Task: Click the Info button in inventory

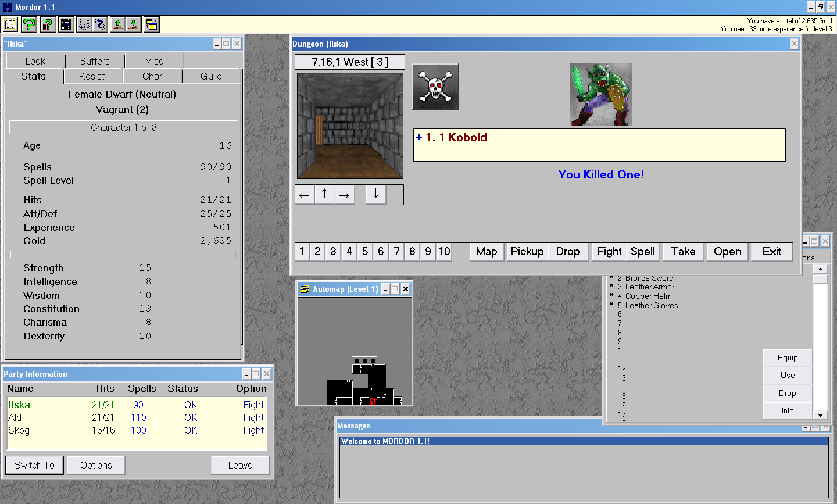Action: (788, 411)
